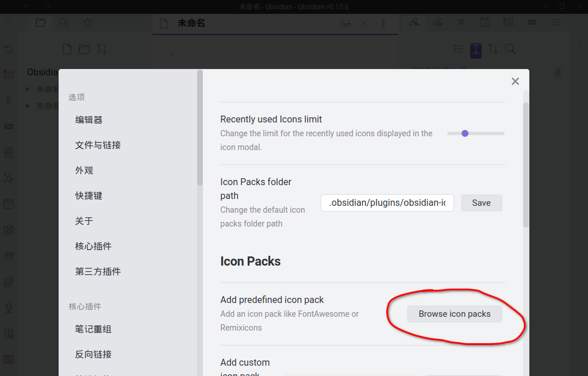Screen dimensions: 588x376
Task: Open the tags pane hash icon
Action: point(461,22)
